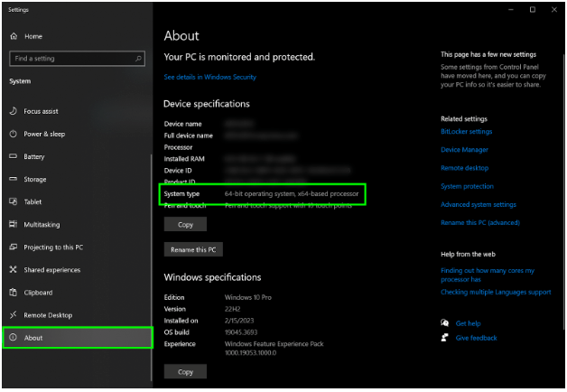567x392 pixels.
Task: Click the Get help link
Action: click(468, 323)
